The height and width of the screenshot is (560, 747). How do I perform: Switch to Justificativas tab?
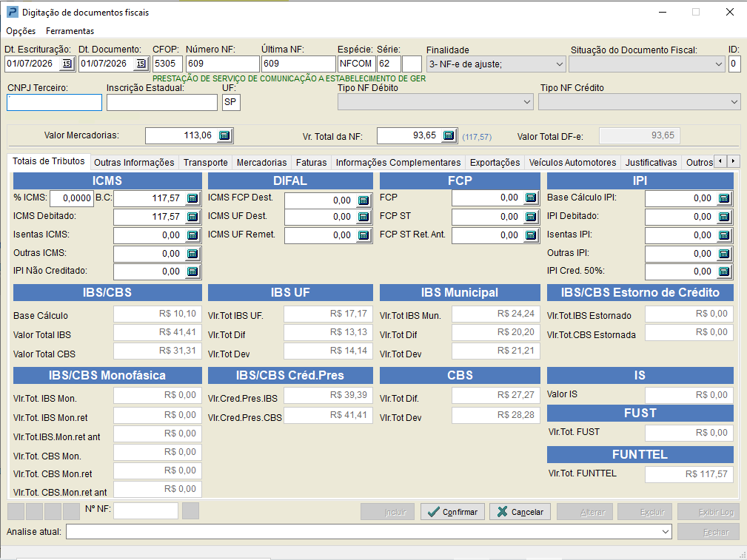(651, 163)
